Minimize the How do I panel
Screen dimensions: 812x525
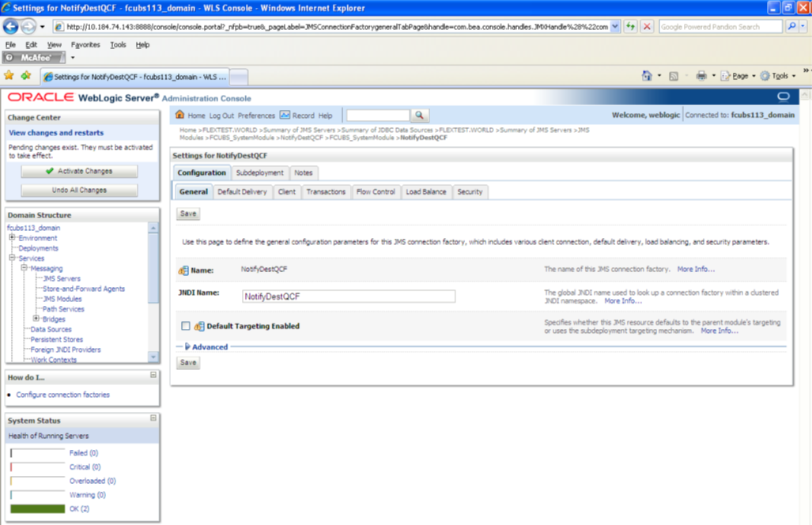[x=153, y=375]
